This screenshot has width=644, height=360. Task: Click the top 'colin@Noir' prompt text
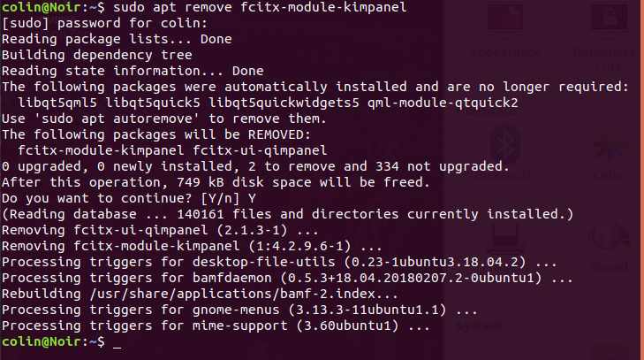(x=41, y=7)
